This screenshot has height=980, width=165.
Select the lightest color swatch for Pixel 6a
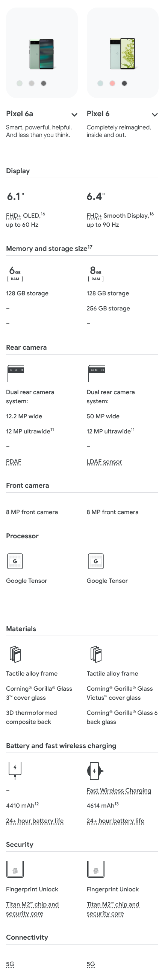click(19, 83)
